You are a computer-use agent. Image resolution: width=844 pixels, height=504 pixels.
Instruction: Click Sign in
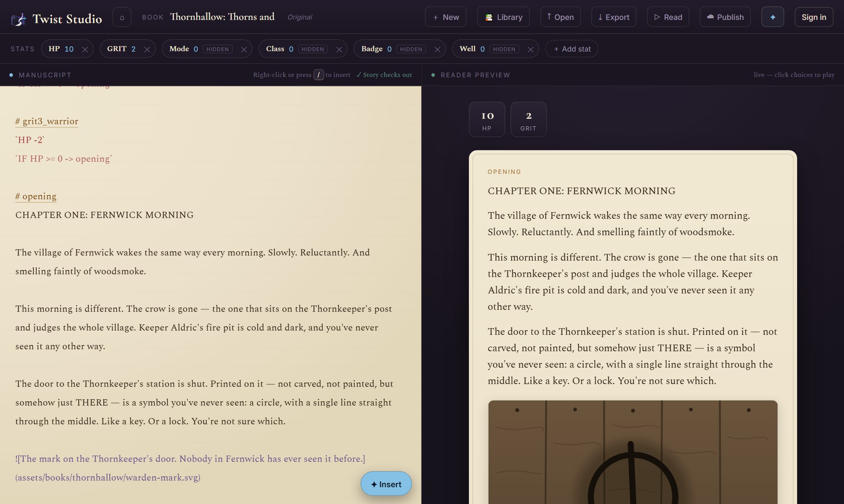[814, 17]
